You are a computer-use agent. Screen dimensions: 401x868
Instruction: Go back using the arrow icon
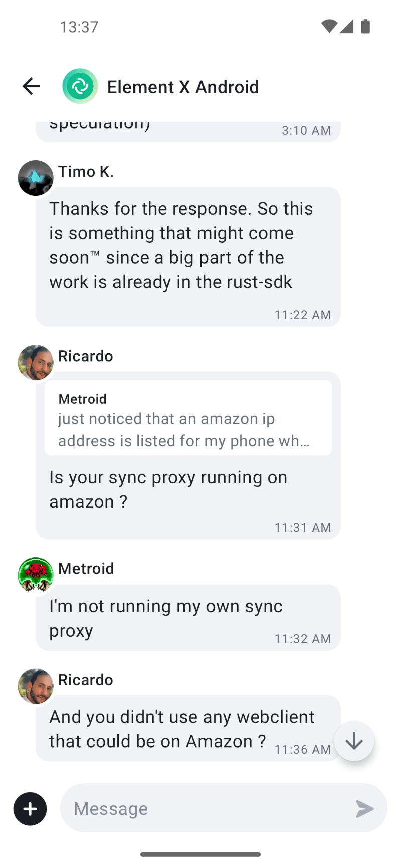(31, 86)
